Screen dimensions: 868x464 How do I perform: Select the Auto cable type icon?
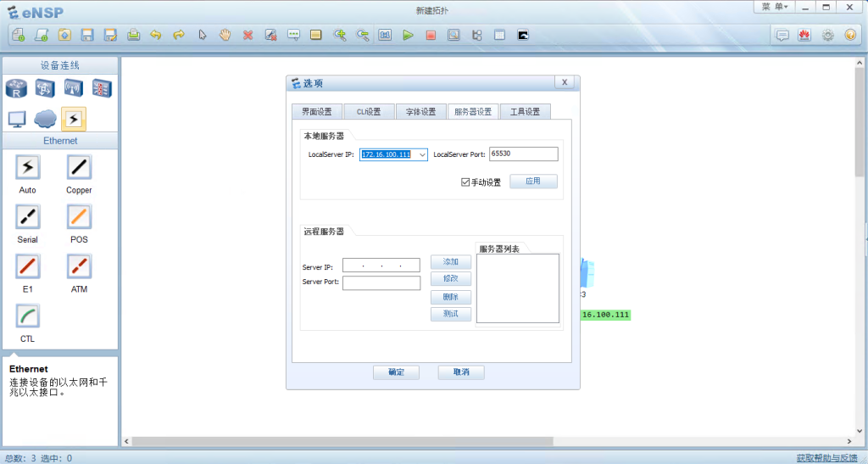27,168
